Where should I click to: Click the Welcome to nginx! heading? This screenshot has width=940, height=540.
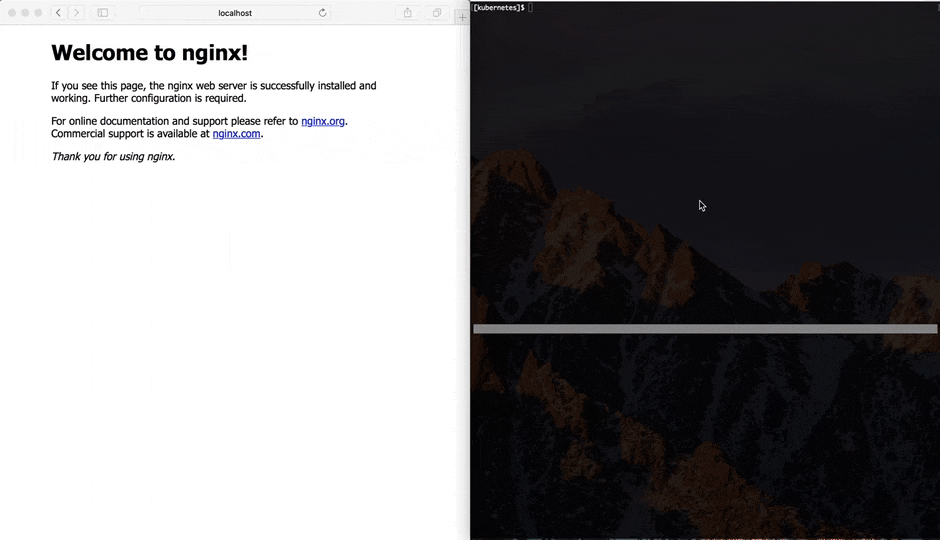pyautogui.click(x=149, y=53)
